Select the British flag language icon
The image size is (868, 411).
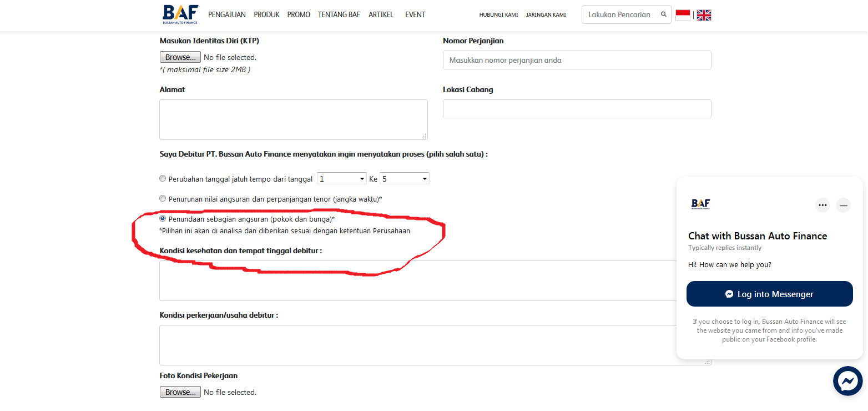[x=704, y=15]
